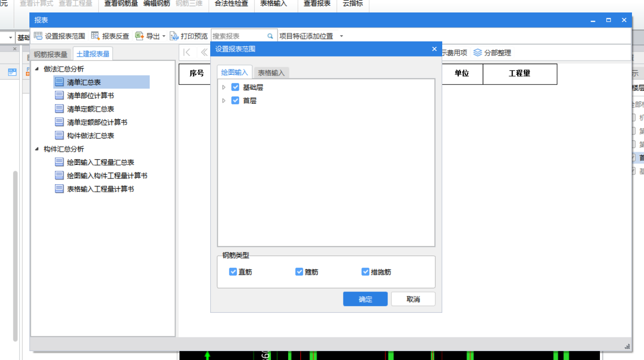Go to first page arrow icon
Screen dimensions: 644x360
187,53
